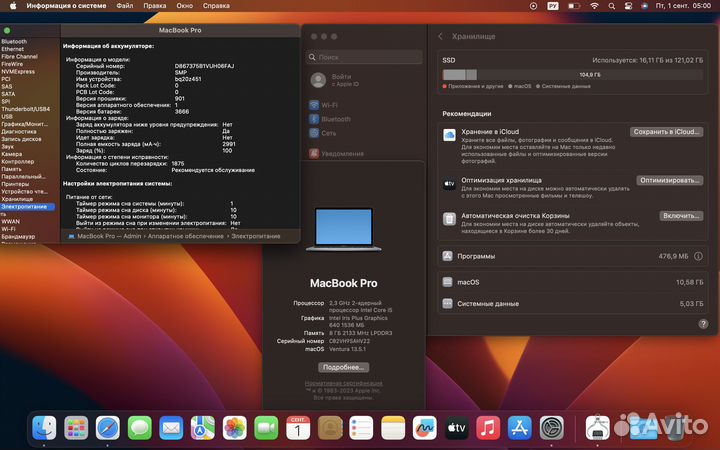720x450 pixels.
Task: Select Диагностика in System Information sidebar
Action: point(19,132)
